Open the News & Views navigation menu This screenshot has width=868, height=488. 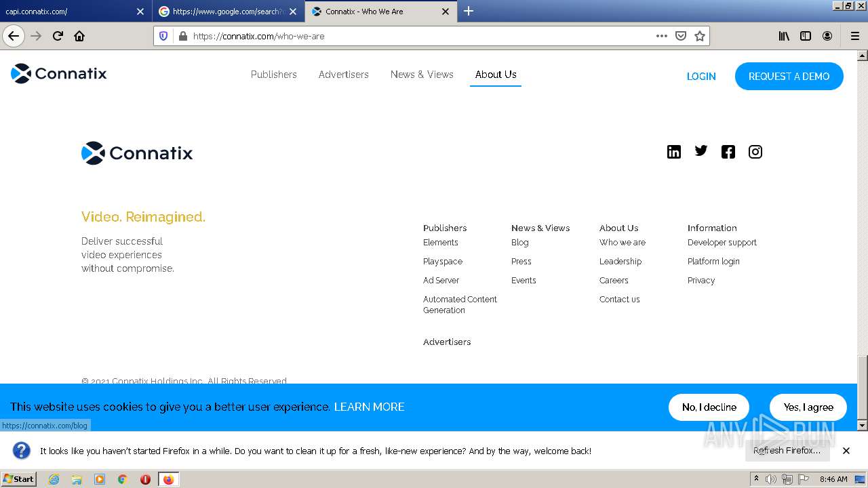coord(422,75)
